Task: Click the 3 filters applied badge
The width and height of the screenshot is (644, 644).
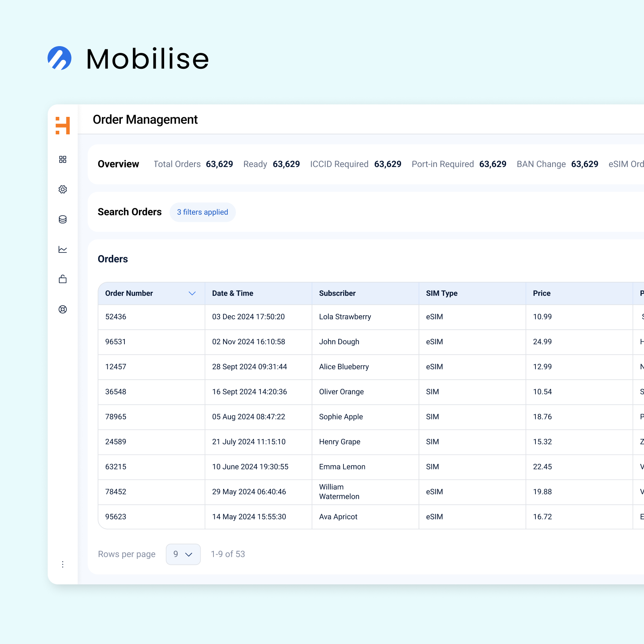Action: click(202, 212)
